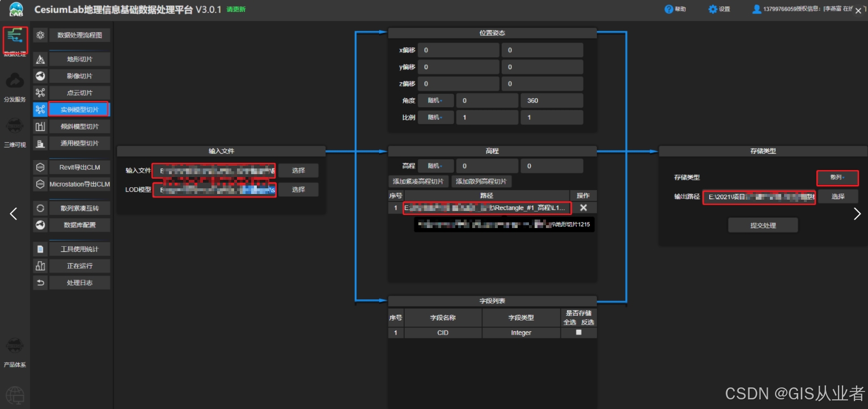Click the CesiumLab logo icon

[x=15, y=10]
